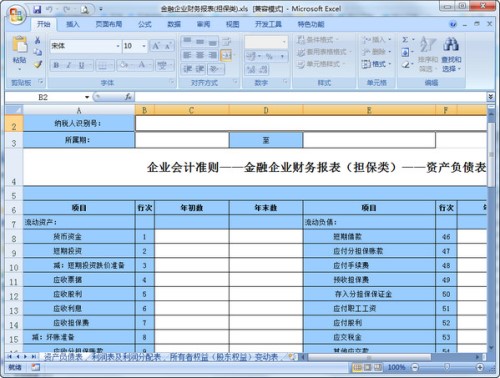Expand the Name Box dropdown arrow
Image resolution: width=500 pixels, height=378 pixels.
click(87, 97)
